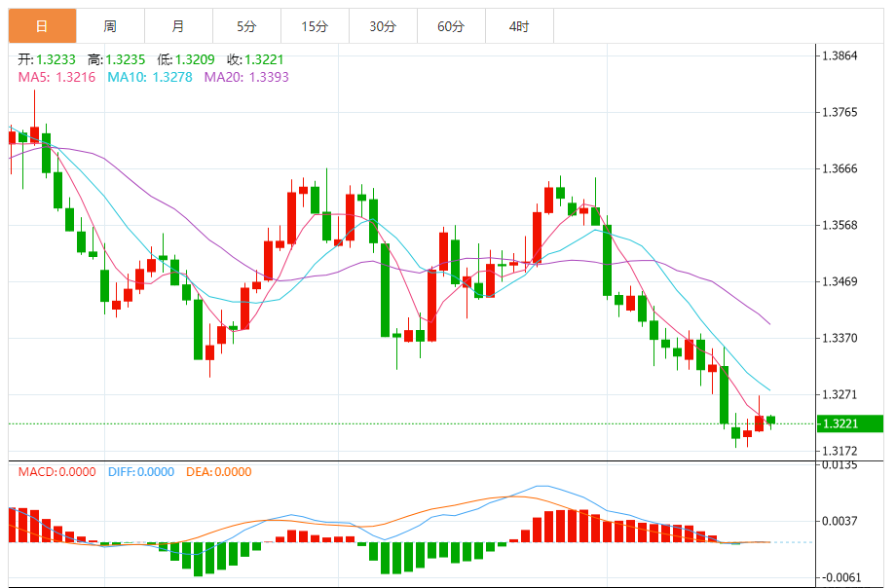Click the DIFF:0.0000 label

pyautogui.click(x=141, y=472)
